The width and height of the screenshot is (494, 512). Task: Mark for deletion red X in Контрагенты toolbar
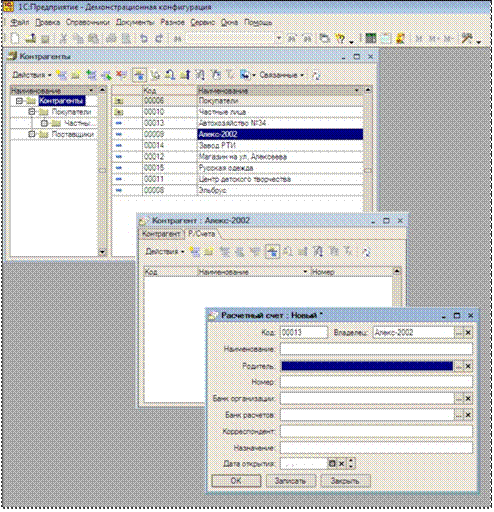[122, 75]
